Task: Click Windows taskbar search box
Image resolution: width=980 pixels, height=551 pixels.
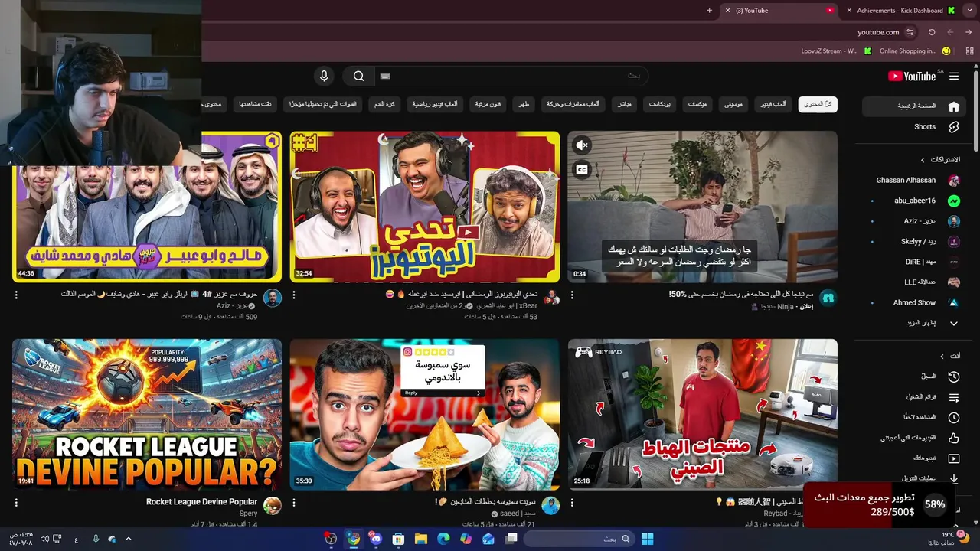Action: (578, 539)
